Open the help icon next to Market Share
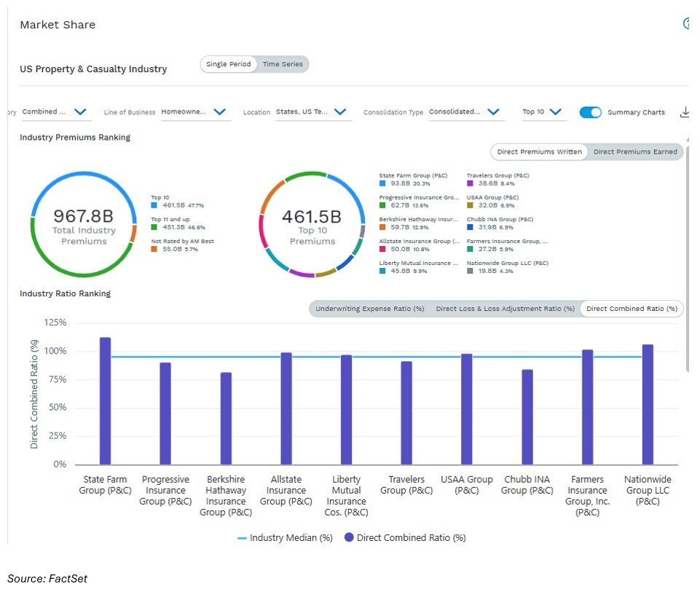The height and width of the screenshot is (589, 700). tap(687, 24)
